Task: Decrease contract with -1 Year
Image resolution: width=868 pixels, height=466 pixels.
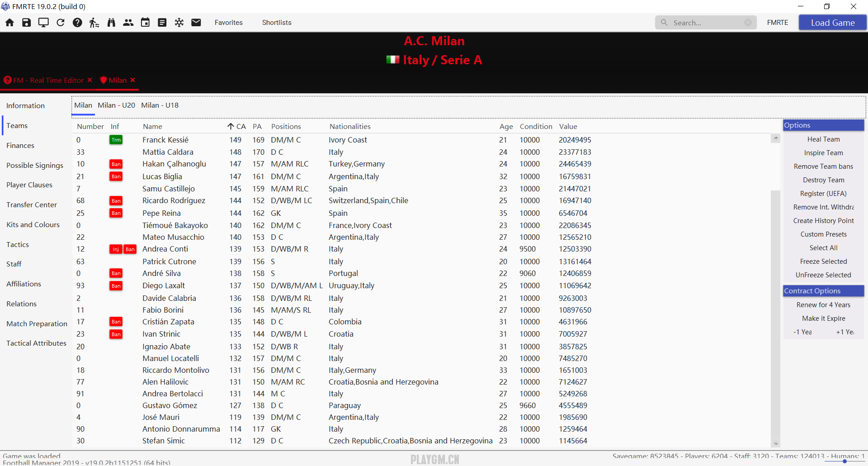Action: pos(803,332)
